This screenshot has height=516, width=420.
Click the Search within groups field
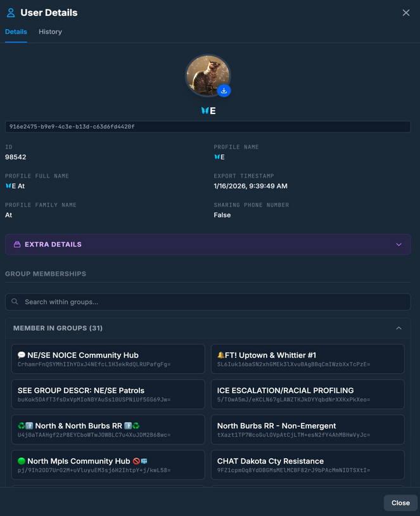tap(208, 302)
